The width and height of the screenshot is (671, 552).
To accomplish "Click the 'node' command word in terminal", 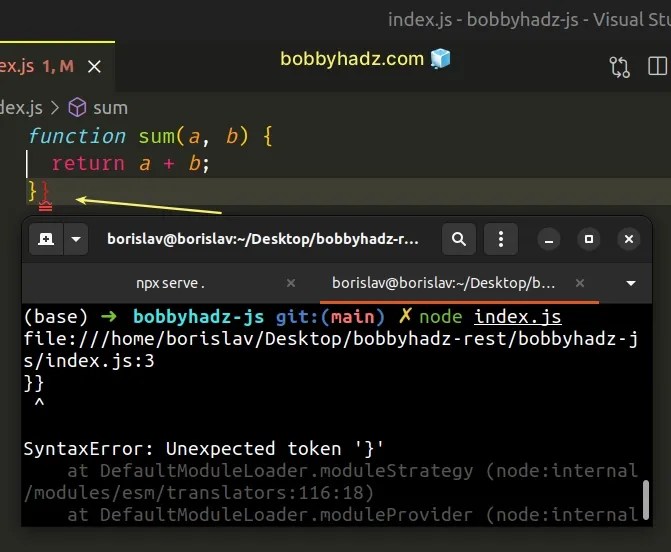I will pyautogui.click(x=441, y=317).
